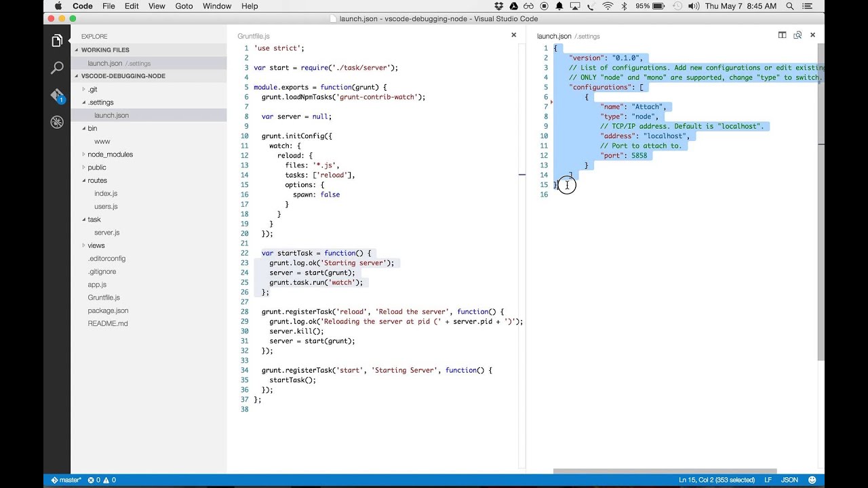Change the LF line ending setting
868x488 pixels.
click(768, 480)
